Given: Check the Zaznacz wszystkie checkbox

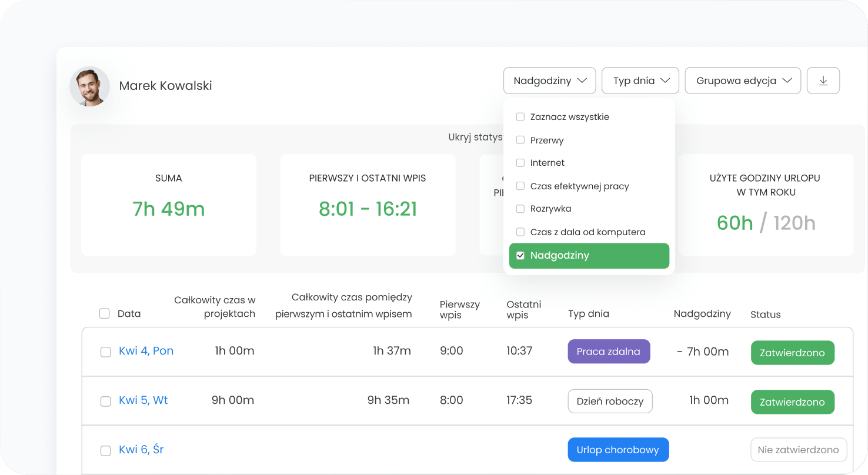Looking at the screenshot, I should pos(520,117).
